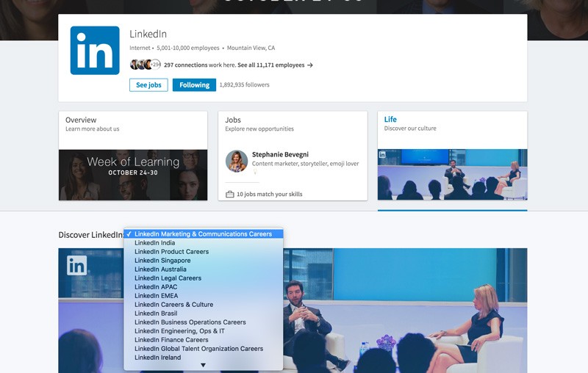
Task: Click Explore new opportunities subtitle
Action: pyautogui.click(x=259, y=128)
